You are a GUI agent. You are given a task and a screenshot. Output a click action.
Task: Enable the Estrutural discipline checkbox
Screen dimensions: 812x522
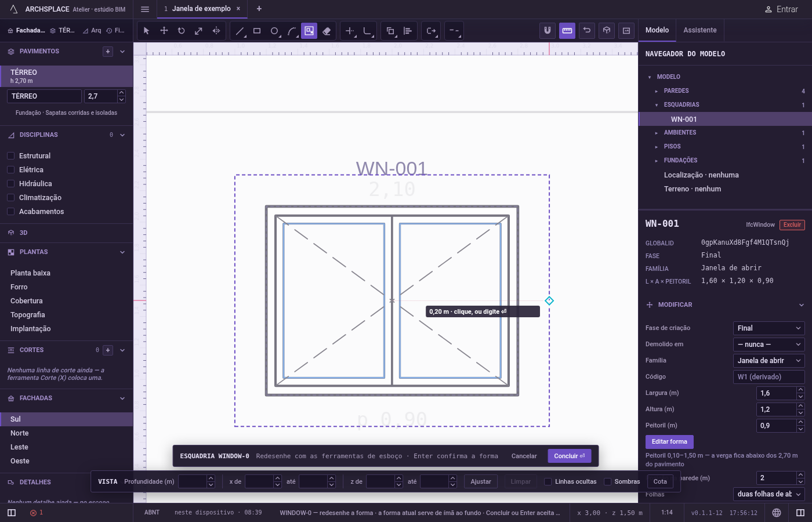(x=10, y=156)
